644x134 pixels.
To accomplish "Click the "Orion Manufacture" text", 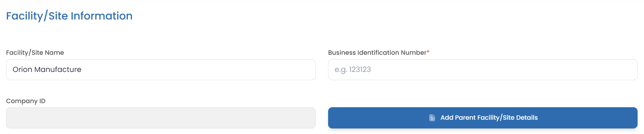I will 47,70.
